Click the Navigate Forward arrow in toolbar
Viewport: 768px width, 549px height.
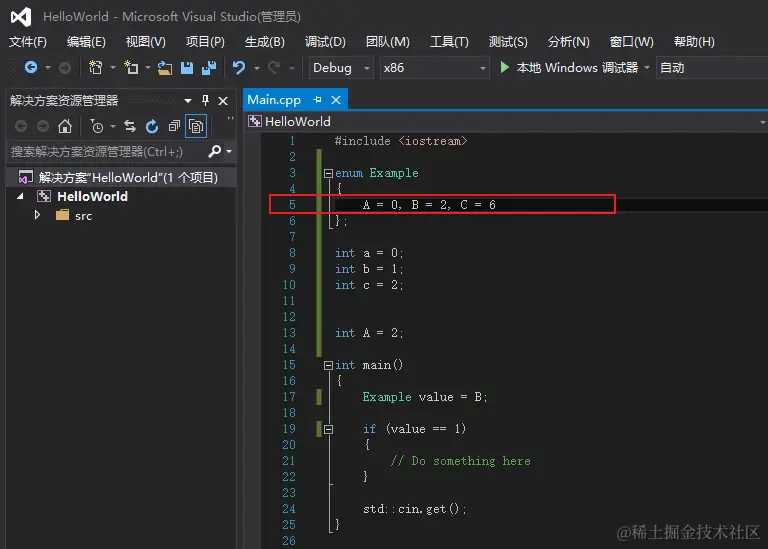click(x=64, y=68)
